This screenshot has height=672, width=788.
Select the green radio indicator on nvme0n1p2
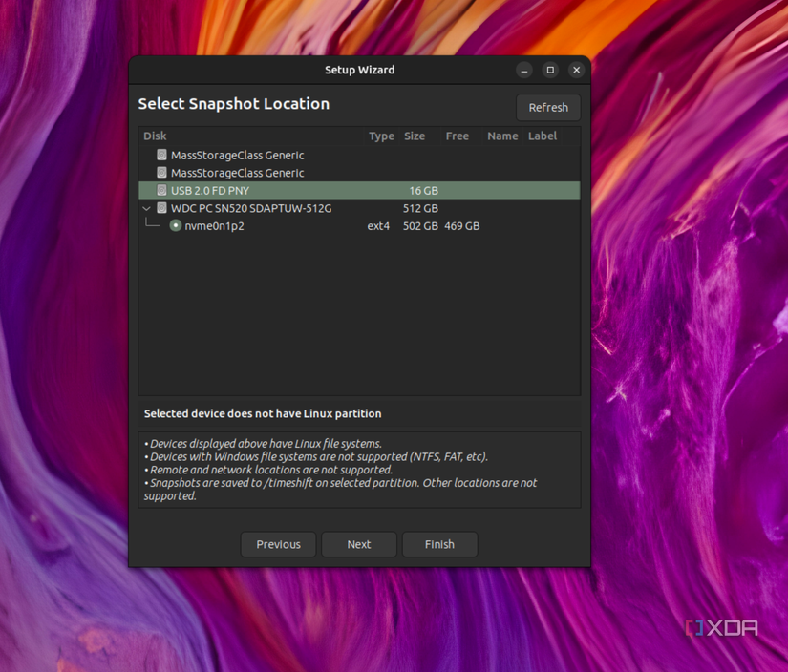coord(175,226)
